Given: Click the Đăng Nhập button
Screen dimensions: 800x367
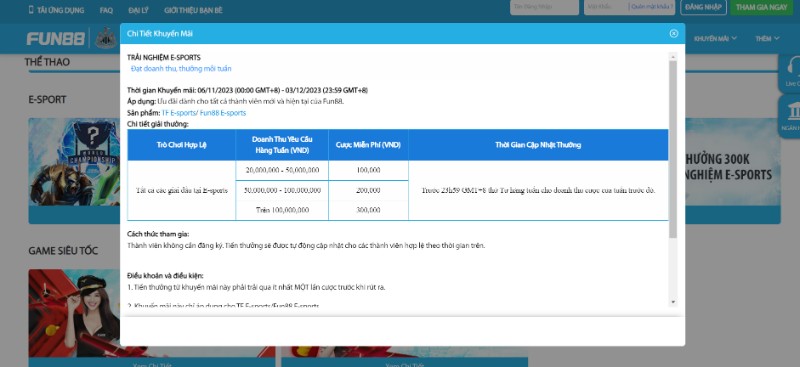Looking at the screenshot, I should [703, 7].
